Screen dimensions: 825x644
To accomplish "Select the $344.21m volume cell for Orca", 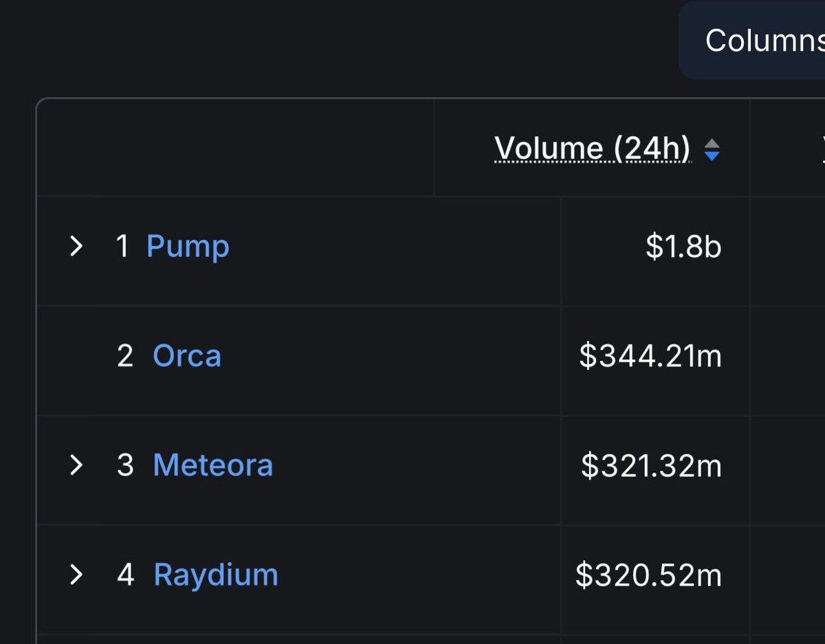I will pyautogui.click(x=655, y=361).
